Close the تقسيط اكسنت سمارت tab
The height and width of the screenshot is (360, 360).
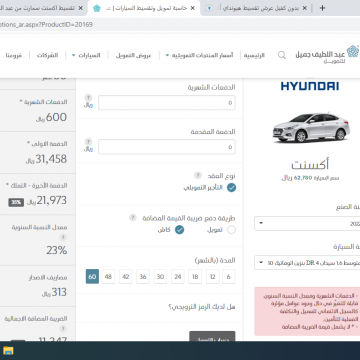80,8
